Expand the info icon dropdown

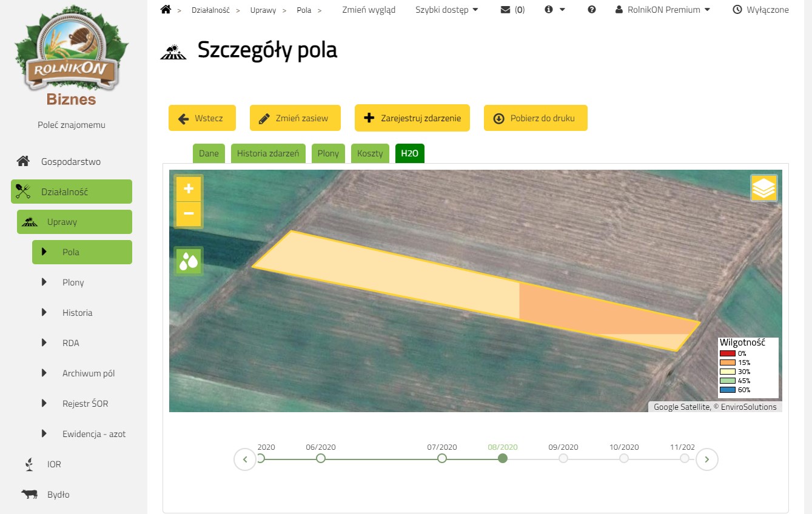pos(554,10)
